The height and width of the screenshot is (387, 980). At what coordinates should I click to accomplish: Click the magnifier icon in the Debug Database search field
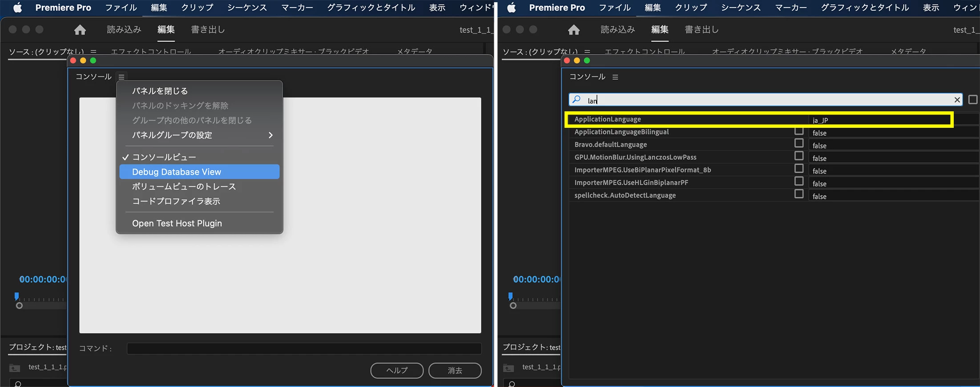tap(577, 99)
